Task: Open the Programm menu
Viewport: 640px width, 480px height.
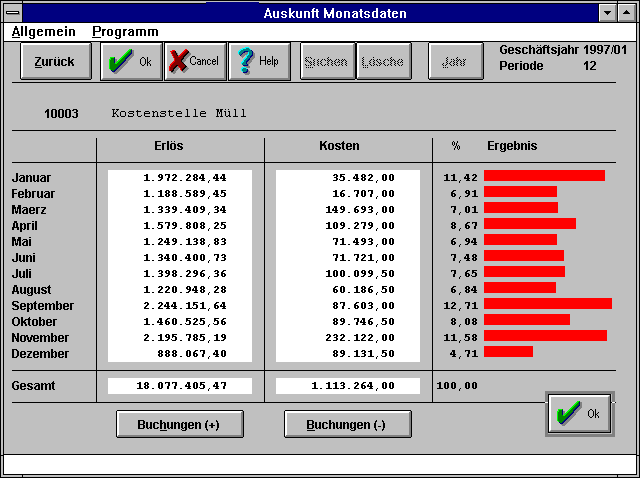Action: [125, 31]
